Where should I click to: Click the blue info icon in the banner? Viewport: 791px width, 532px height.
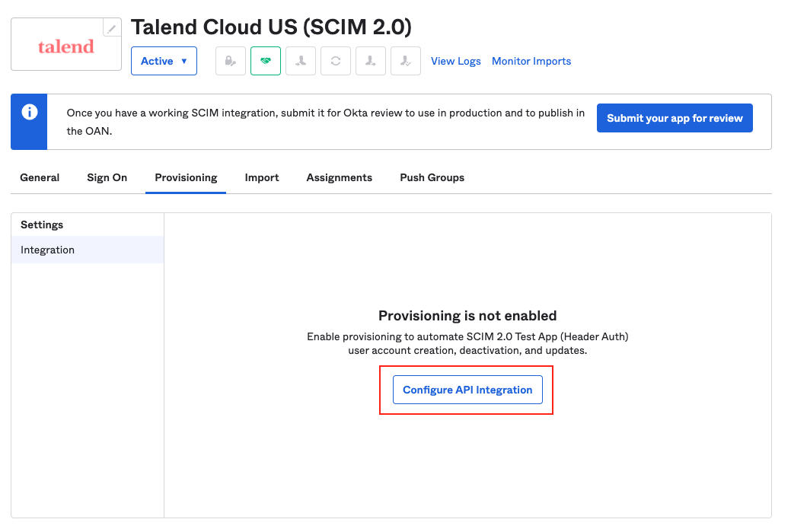(28, 112)
